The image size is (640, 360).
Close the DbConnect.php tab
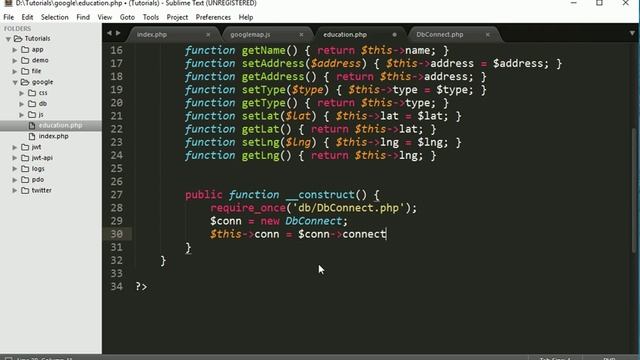click(487, 35)
